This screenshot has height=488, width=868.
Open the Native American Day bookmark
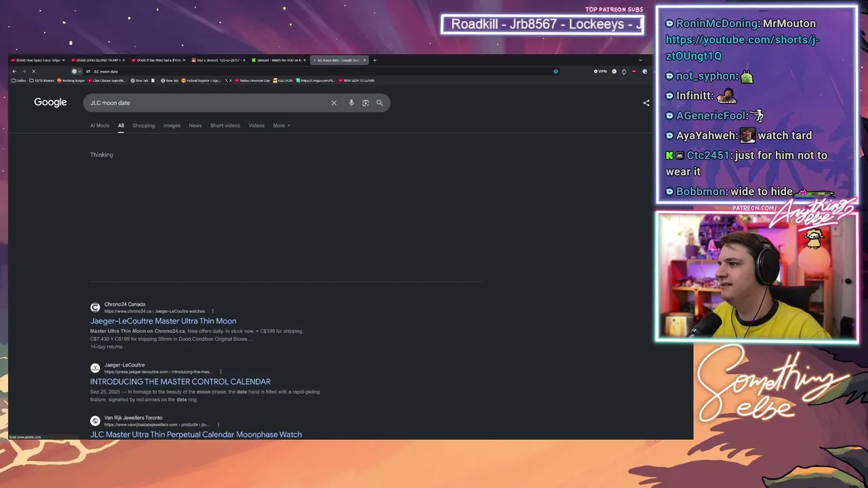[x=252, y=81]
